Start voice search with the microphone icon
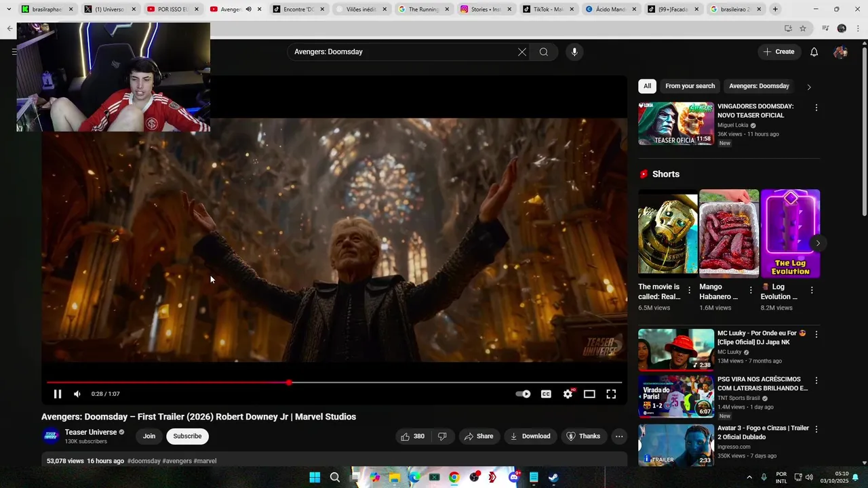 [x=574, y=52]
